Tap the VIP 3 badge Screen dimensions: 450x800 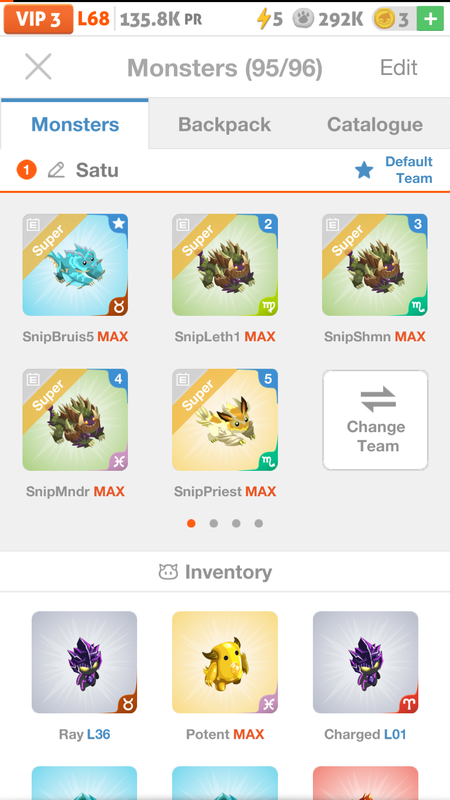(38, 19)
